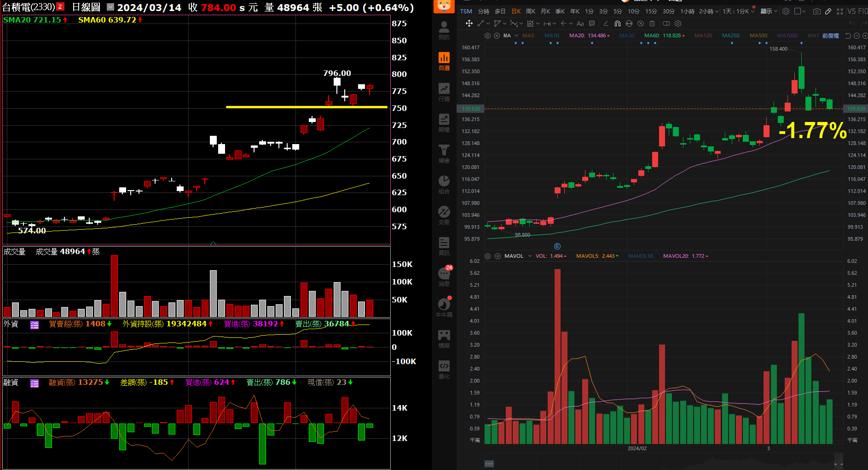Reset chart view with undo arrow icon
The height and width of the screenshot is (470, 868).
pyautogui.click(x=848, y=35)
